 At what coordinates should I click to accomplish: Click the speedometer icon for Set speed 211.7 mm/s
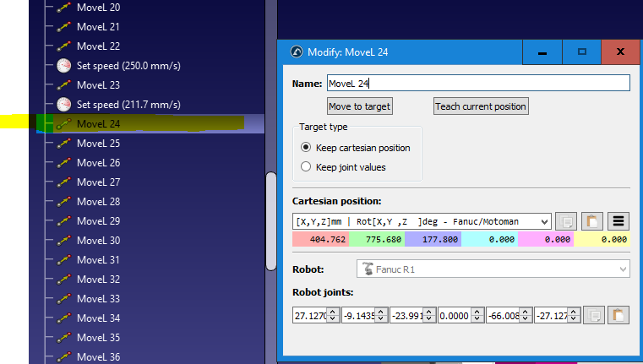pyautogui.click(x=64, y=105)
